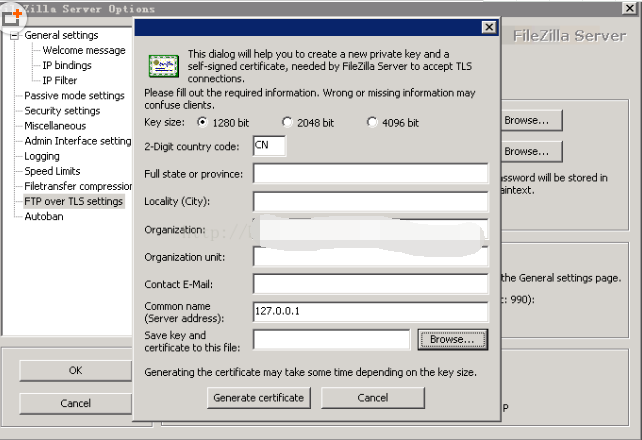Go to the Passive mode settings page
Screen dimensions: 642x440
(74, 96)
